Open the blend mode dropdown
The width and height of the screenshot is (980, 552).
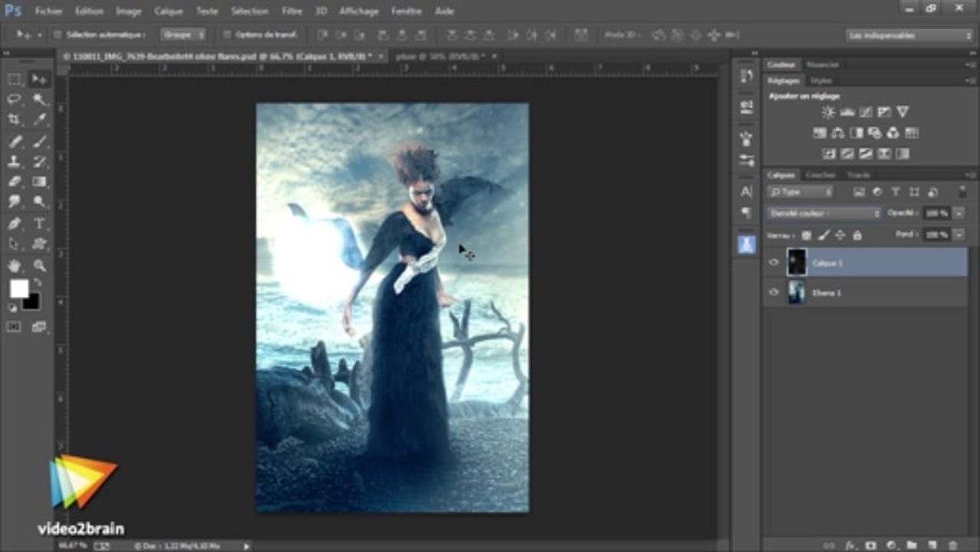click(824, 213)
